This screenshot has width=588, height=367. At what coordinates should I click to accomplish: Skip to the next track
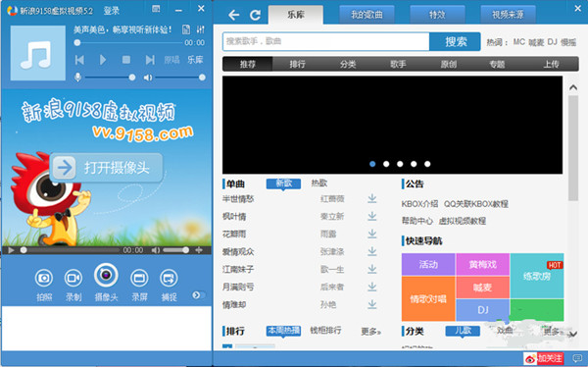pos(150,60)
